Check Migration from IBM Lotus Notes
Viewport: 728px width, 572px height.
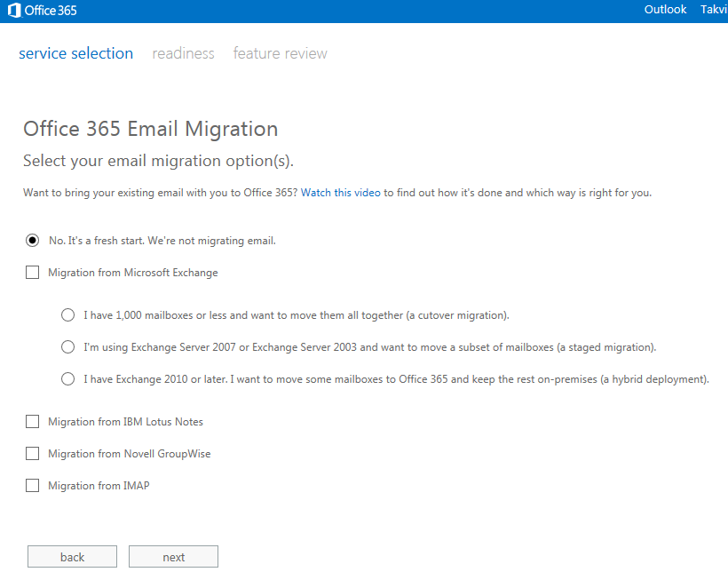click(x=32, y=421)
